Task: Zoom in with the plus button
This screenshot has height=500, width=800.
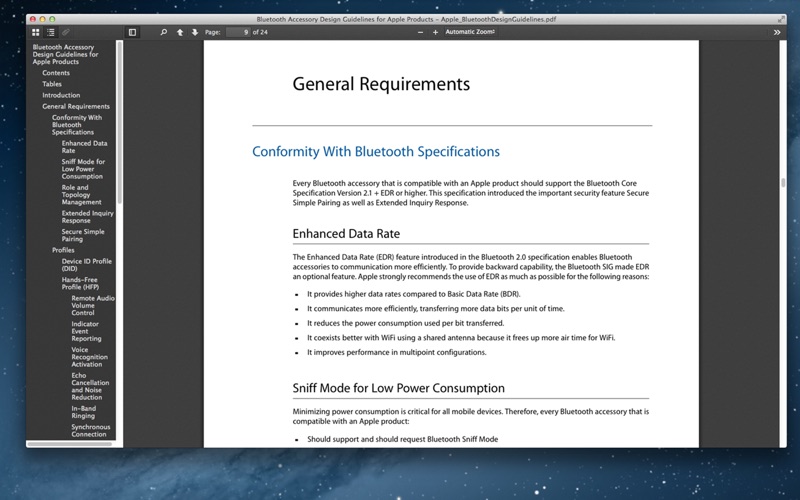Action: (x=435, y=32)
